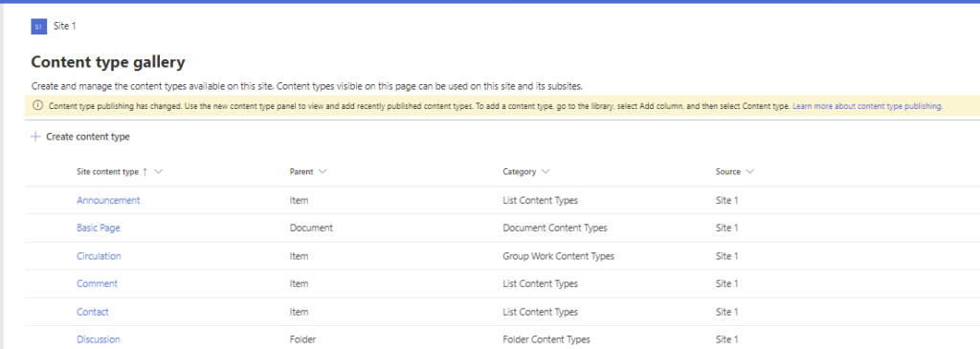The image size is (980, 349).
Task: Click List Content Types in Announcement row
Action: coord(540,201)
